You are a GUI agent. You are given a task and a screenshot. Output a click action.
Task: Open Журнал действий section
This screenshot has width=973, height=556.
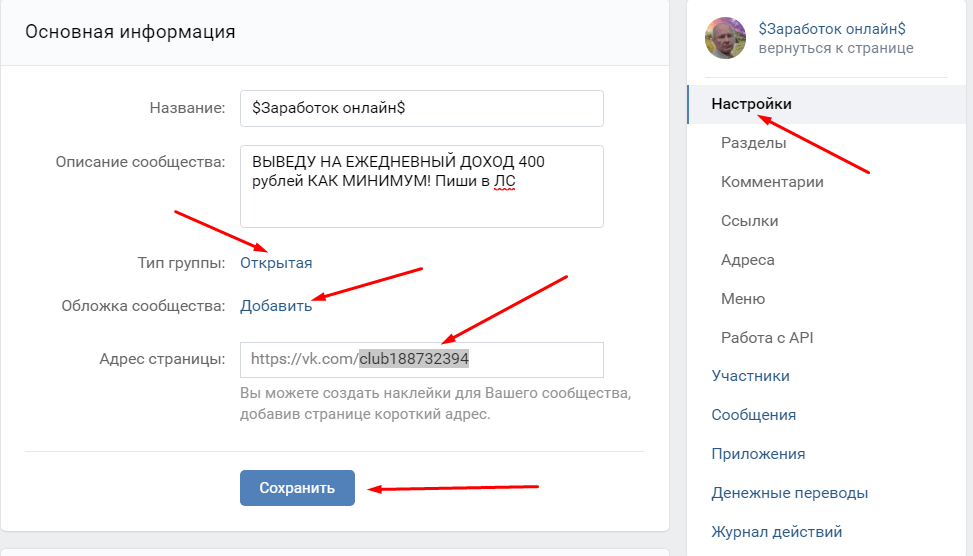point(776,532)
